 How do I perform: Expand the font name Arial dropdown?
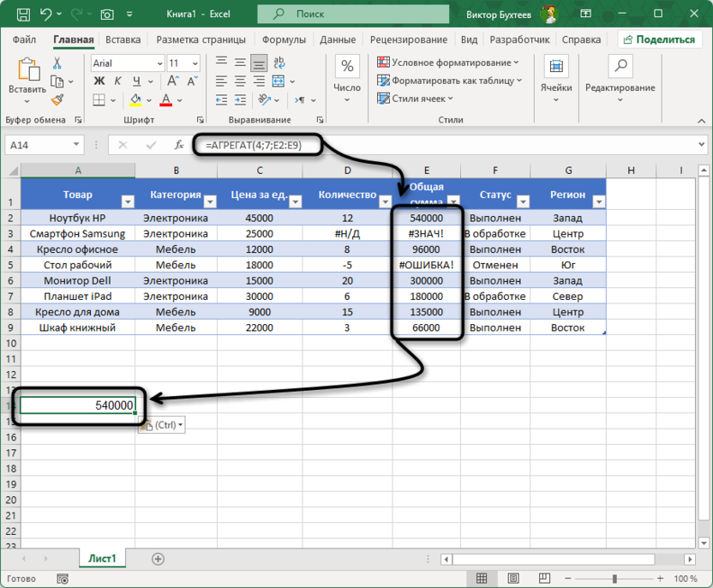pyautogui.click(x=159, y=63)
